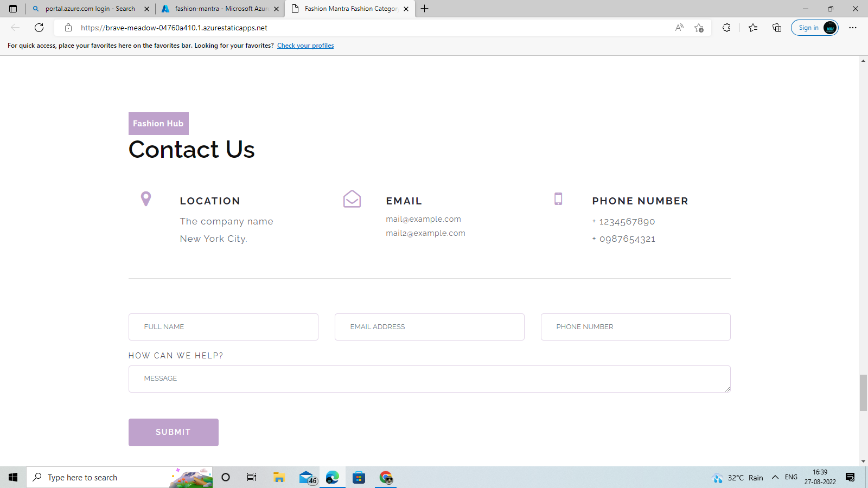Viewport: 868px width, 488px height.
Task: Open the Favorites panel icon
Action: tap(752, 28)
